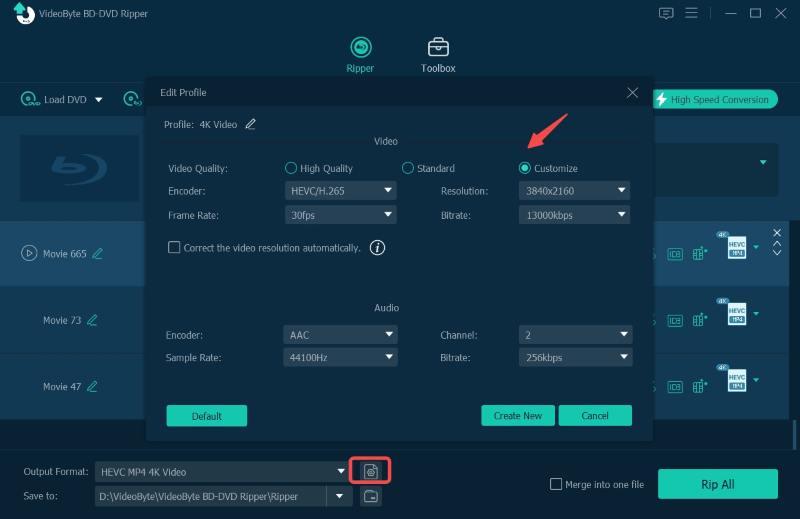Image resolution: width=800 pixels, height=519 pixels.
Task: Click HEVC MP4 format icon for Movie 47
Action: click(x=736, y=380)
